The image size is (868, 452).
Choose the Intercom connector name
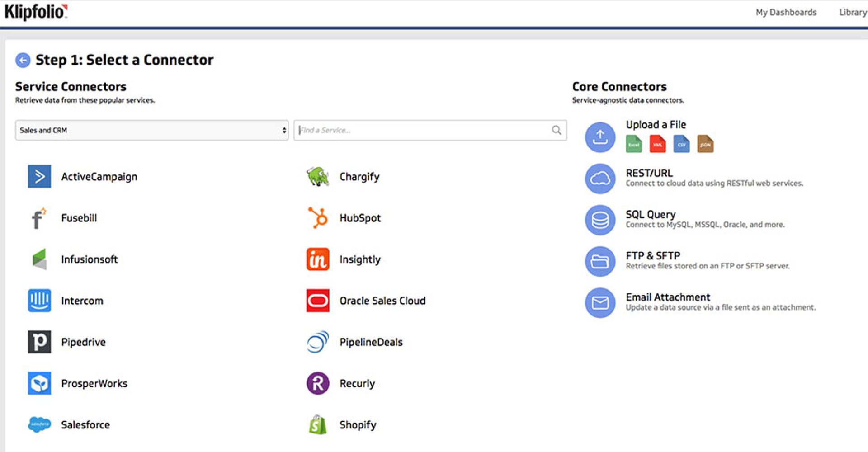pos(82,301)
